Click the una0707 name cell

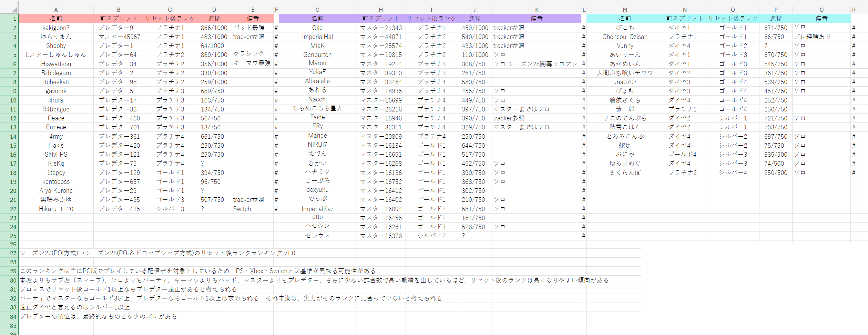624,82
